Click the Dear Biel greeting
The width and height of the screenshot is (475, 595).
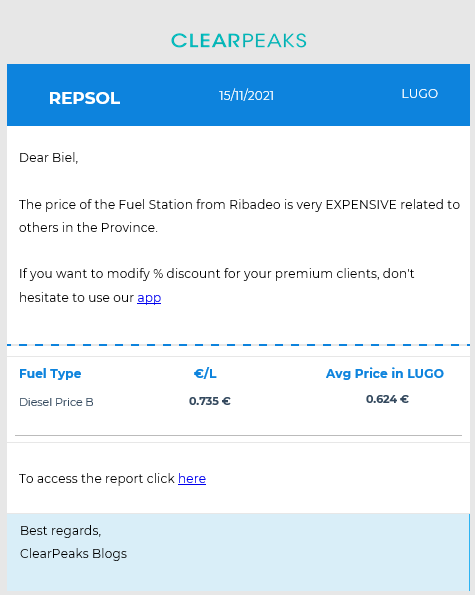pyautogui.click(x=49, y=158)
